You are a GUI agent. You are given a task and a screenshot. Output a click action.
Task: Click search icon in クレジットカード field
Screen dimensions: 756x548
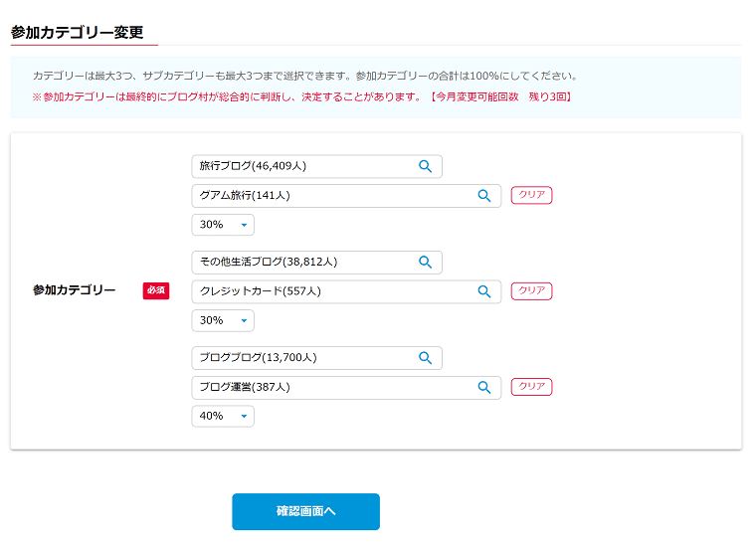484,291
